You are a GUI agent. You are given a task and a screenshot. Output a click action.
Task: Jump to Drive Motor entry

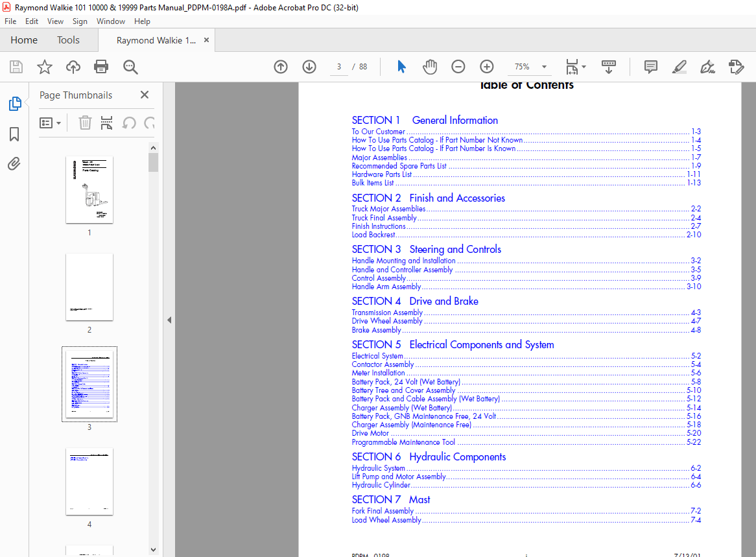point(526,433)
